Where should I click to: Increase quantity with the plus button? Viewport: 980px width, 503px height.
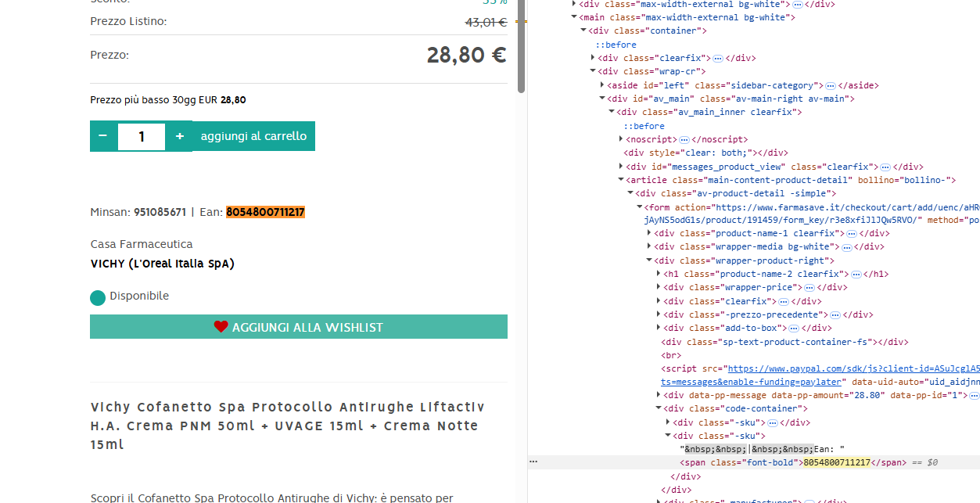pyautogui.click(x=180, y=136)
